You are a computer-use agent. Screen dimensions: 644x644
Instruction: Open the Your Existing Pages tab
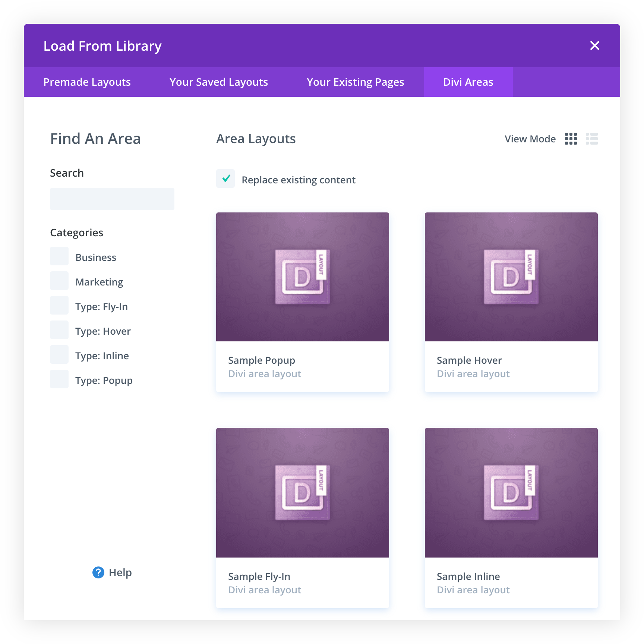356,82
